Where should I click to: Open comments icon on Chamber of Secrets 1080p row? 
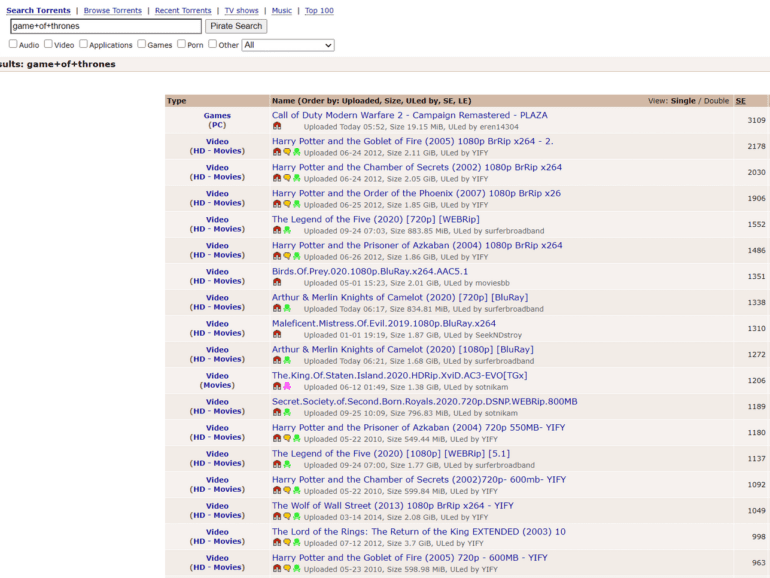[287, 178]
